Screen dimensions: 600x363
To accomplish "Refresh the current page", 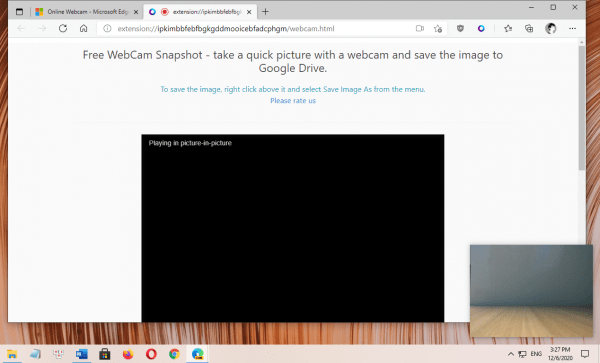I will [63, 28].
